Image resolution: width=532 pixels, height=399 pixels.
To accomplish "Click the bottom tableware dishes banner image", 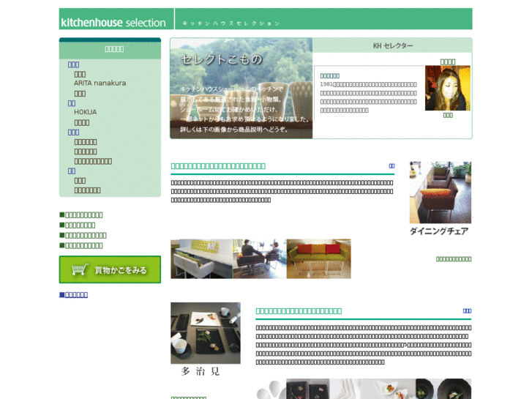I will tap(363, 389).
